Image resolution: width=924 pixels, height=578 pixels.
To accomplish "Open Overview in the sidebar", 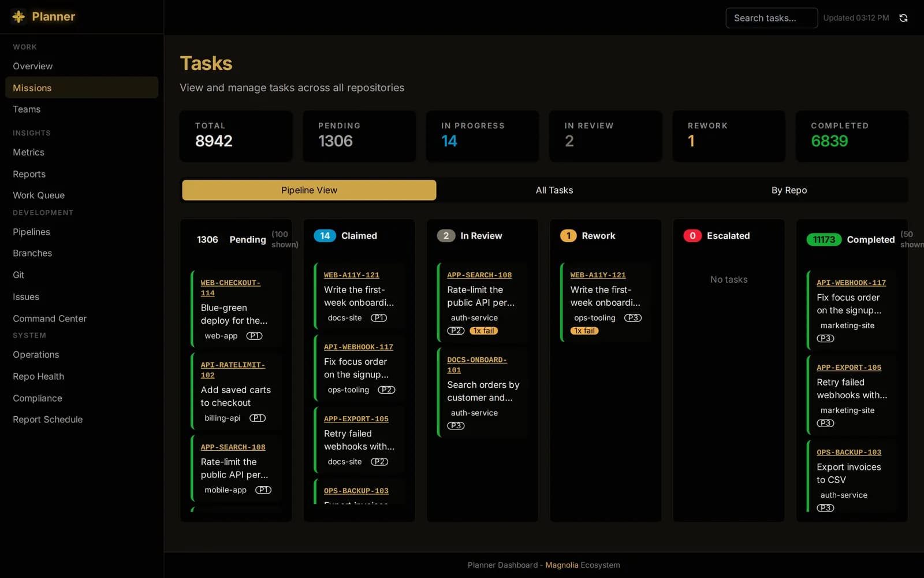I will [x=81, y=66].
